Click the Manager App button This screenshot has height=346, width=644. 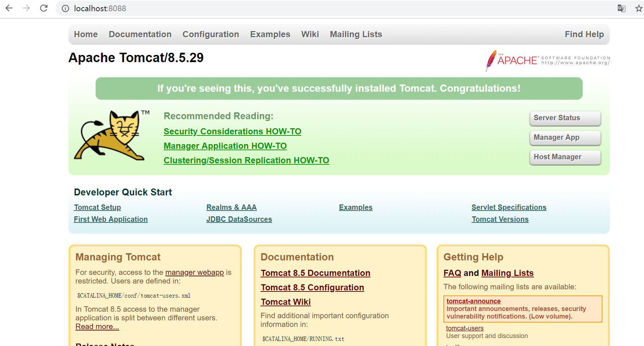tap(565, 138)
